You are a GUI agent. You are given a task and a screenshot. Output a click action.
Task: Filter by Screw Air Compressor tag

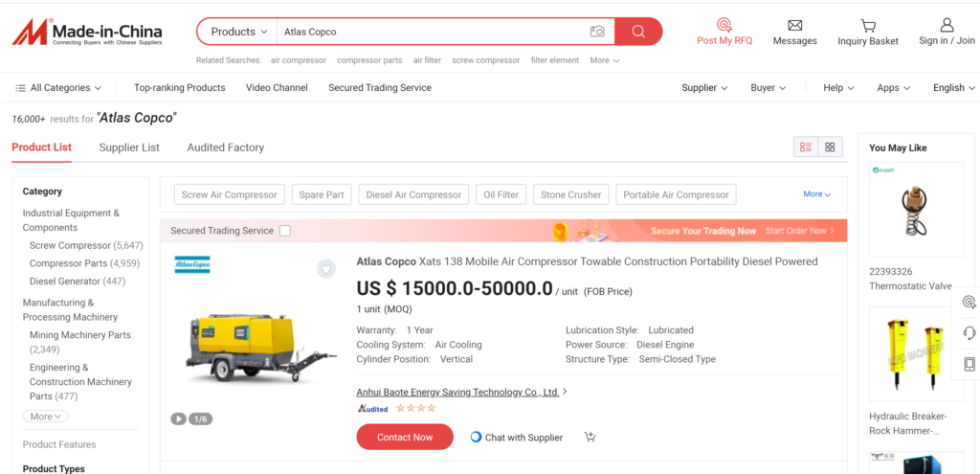click(230, 194)
